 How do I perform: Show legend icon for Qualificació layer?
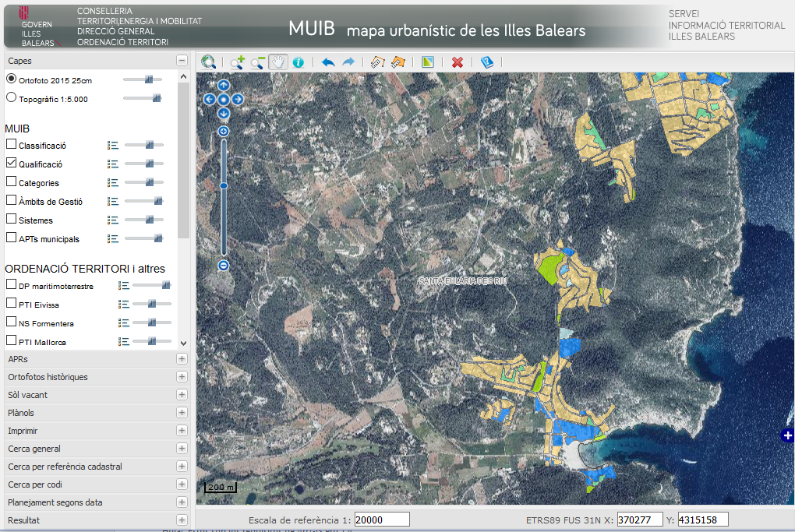113,164
